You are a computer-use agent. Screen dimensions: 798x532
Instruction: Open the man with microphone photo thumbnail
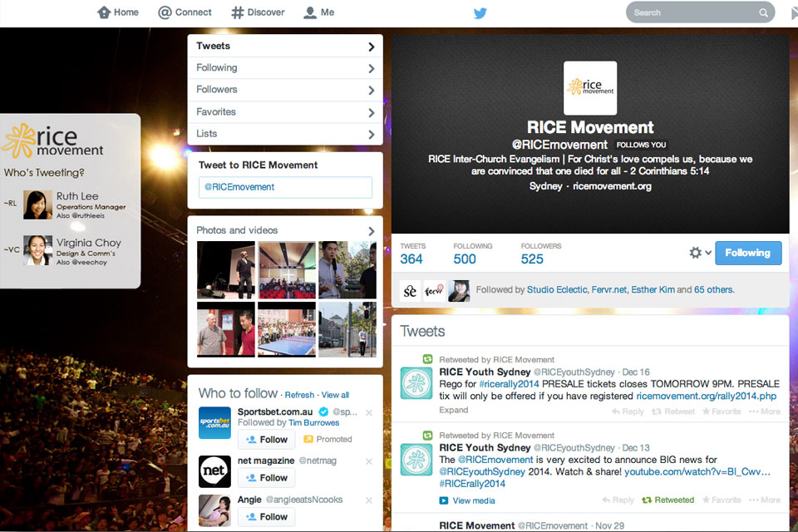click(x=347, y=270)
